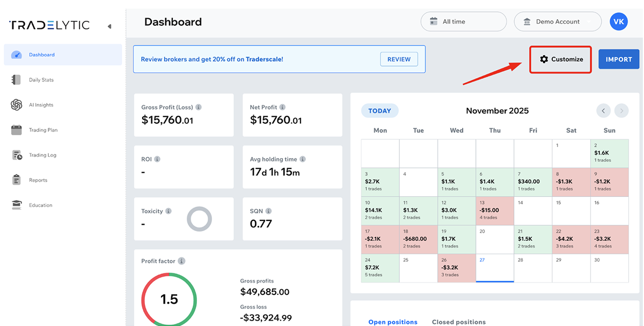
Task: Click the info icon next to Gross Profit
Action: point(200,107)
